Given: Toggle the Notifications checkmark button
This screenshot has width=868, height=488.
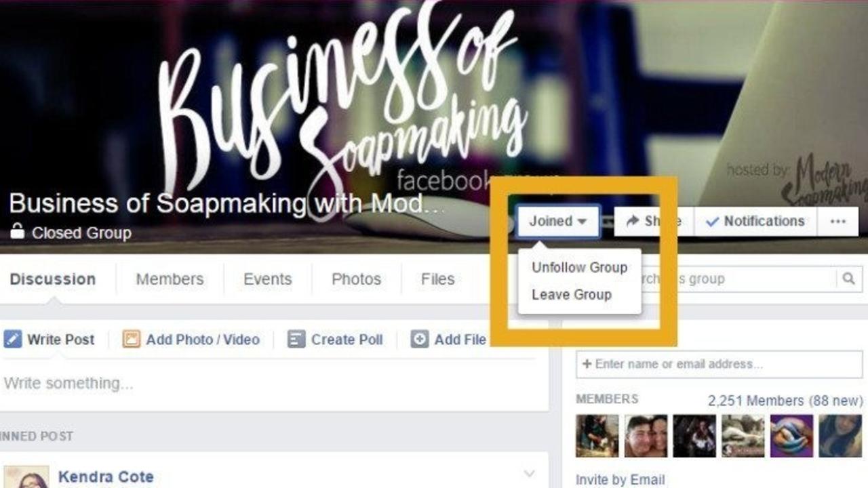Looking at the screenshot, I should click(x=755, y=222).
